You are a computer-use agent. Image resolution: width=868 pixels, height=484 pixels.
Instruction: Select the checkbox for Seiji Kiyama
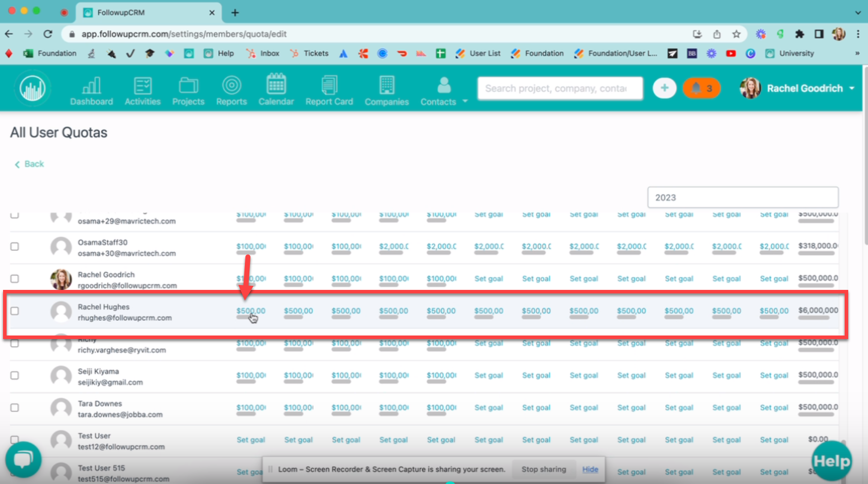pyautogui.click(x=15, y=375)
